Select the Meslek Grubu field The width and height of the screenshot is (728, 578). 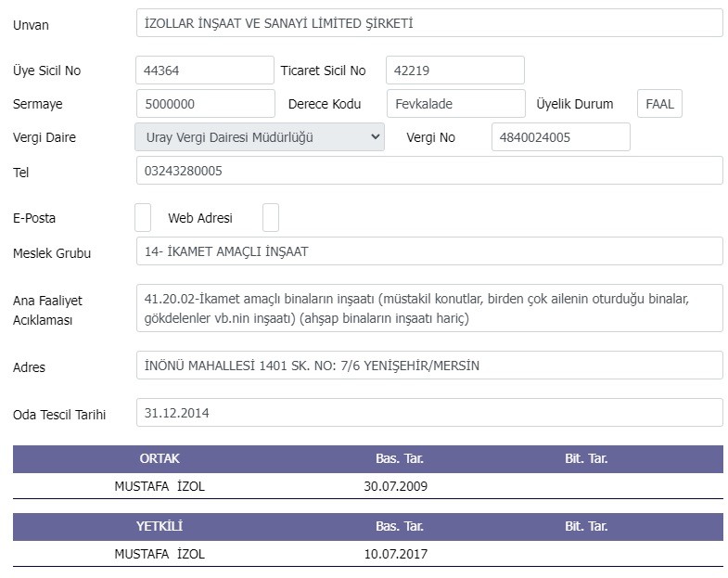coord(429,251)
